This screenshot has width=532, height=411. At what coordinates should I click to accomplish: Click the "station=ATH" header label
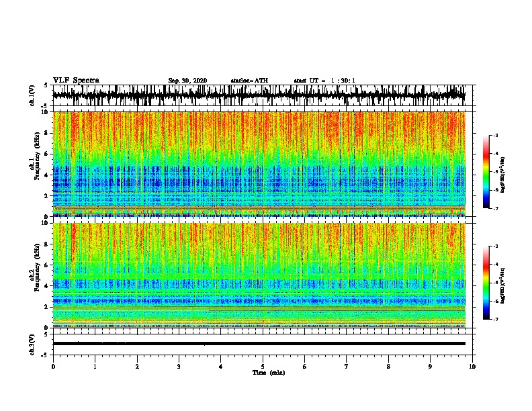[249, 81]
